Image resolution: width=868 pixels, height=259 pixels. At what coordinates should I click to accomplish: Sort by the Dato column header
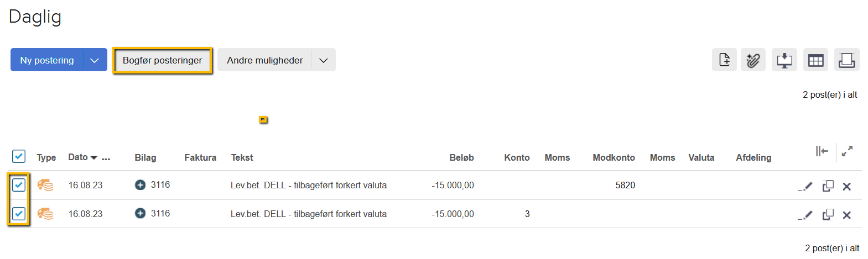[x=78, y=157]
